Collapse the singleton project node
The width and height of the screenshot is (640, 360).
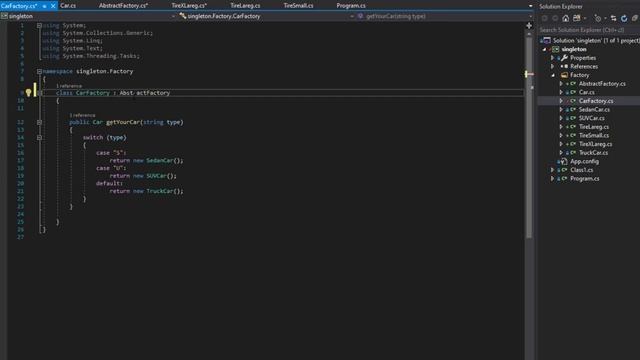[544, 49]
